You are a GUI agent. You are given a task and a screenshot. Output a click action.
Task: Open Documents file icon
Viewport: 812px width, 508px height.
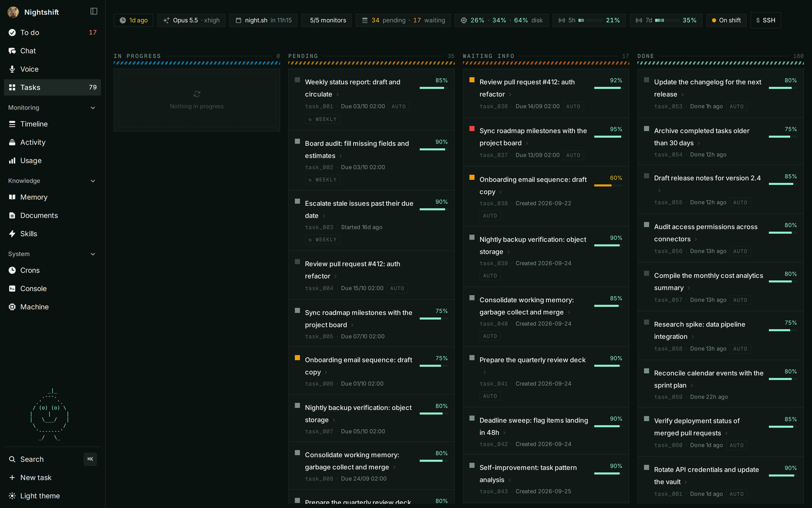click(x=12, y=215)
